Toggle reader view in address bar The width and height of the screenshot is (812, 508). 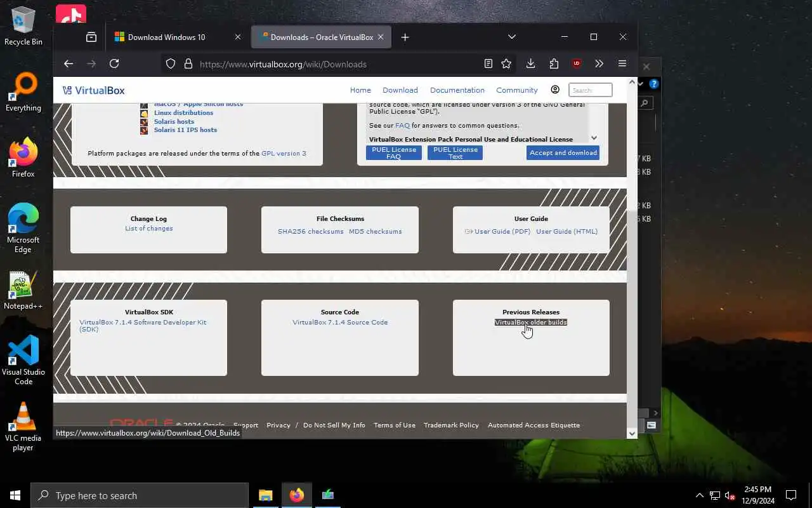488,63
